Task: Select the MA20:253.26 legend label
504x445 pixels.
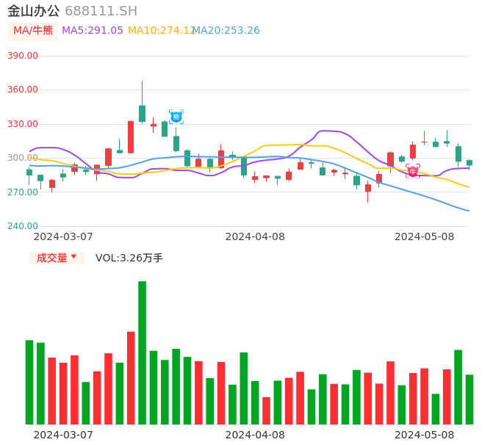Action: point(226,31)
